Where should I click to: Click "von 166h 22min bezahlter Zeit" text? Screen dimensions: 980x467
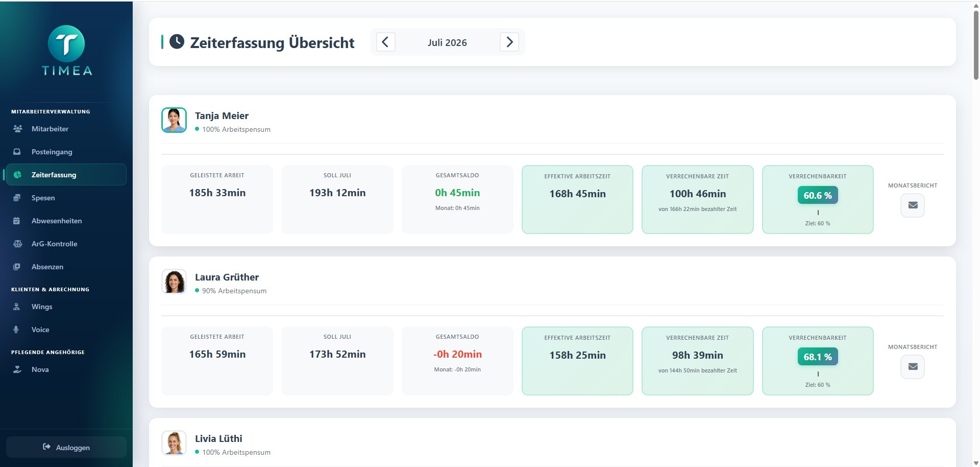pyautogui.click(x=698, y=209)
